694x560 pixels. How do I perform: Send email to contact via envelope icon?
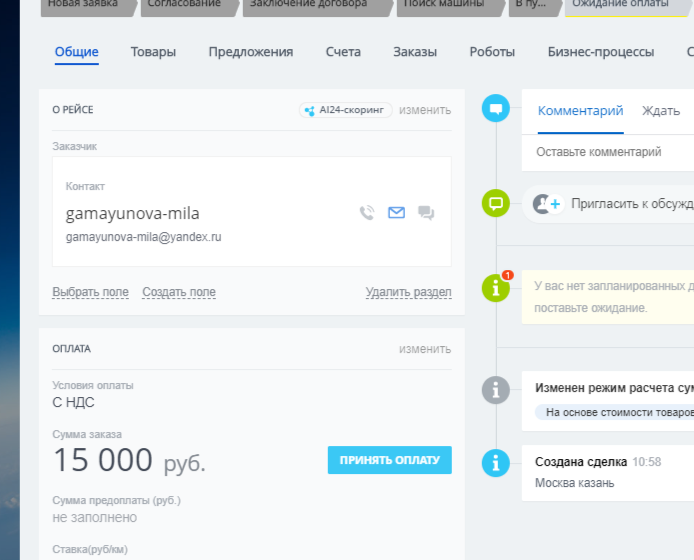(396, 213)
